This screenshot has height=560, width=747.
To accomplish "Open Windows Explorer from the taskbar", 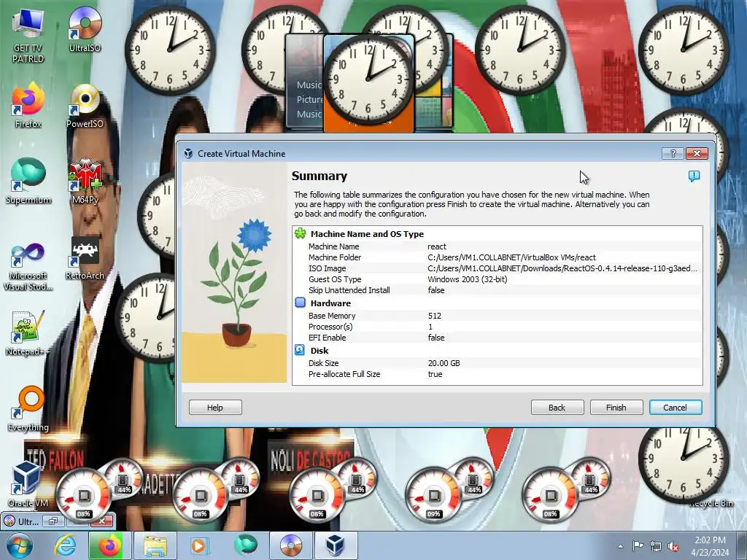I will click(x=155, y=545).
